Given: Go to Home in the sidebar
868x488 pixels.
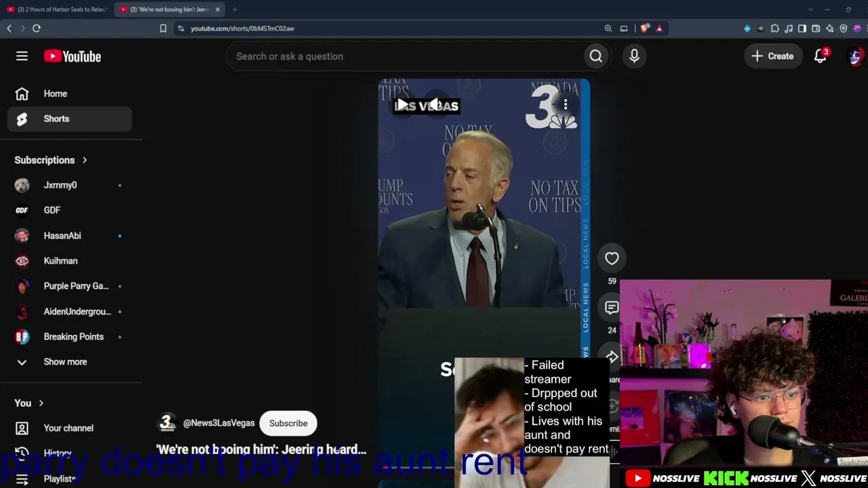Looking at the screenshot, I should click(x=70, y=94).
